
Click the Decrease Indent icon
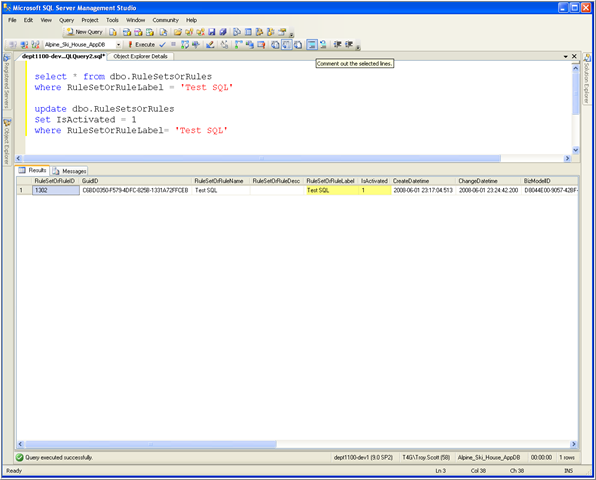[x=337, y=45]
